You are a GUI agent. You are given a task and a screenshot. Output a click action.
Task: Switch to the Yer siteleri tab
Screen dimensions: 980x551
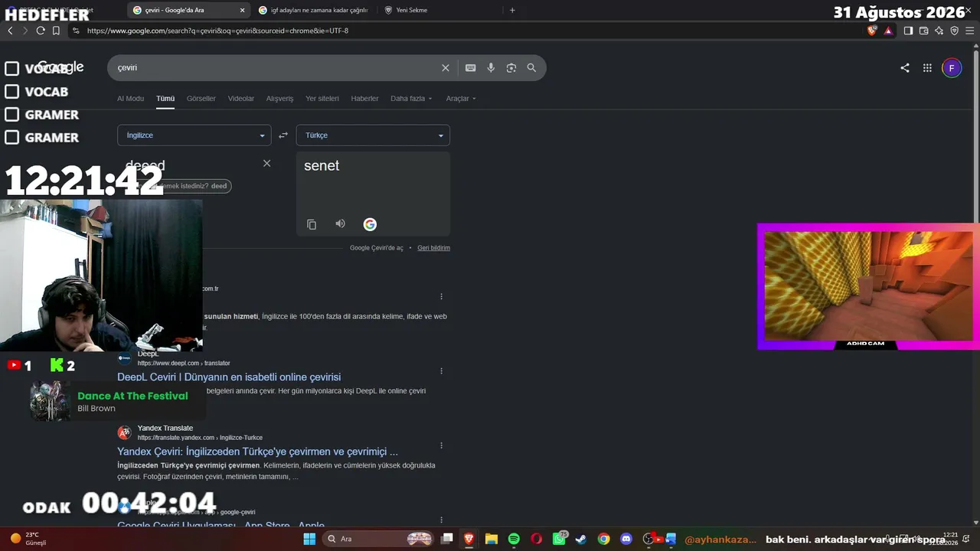click(322, 99)
